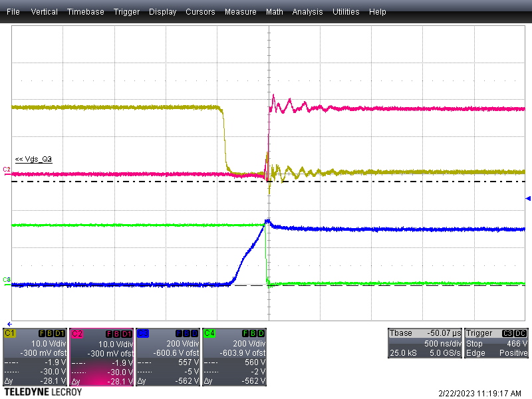Click the B indicator in C4 descriptor

click(253, 334)
